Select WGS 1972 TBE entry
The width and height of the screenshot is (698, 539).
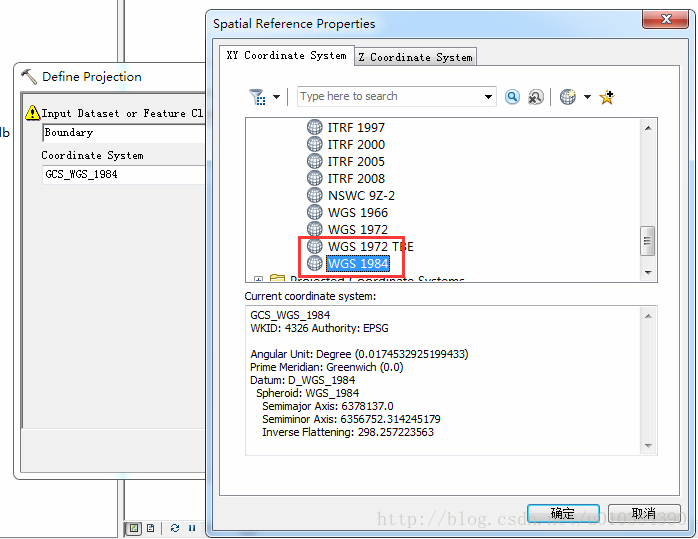point(371,247)
